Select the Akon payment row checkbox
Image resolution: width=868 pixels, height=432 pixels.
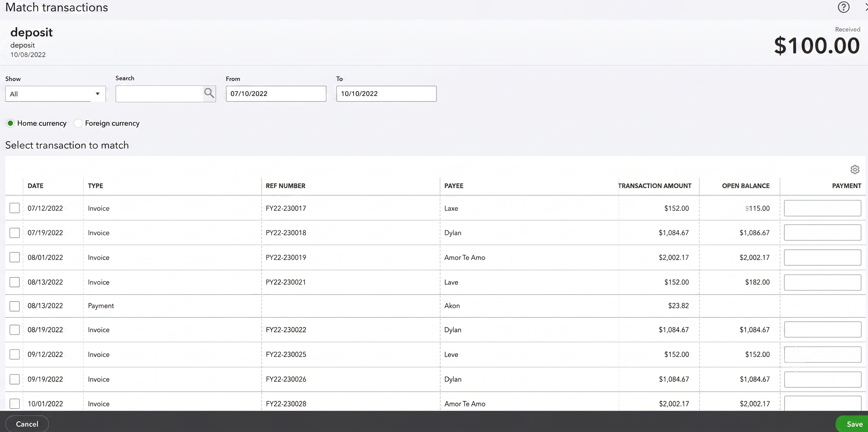[x=14, y=306]
